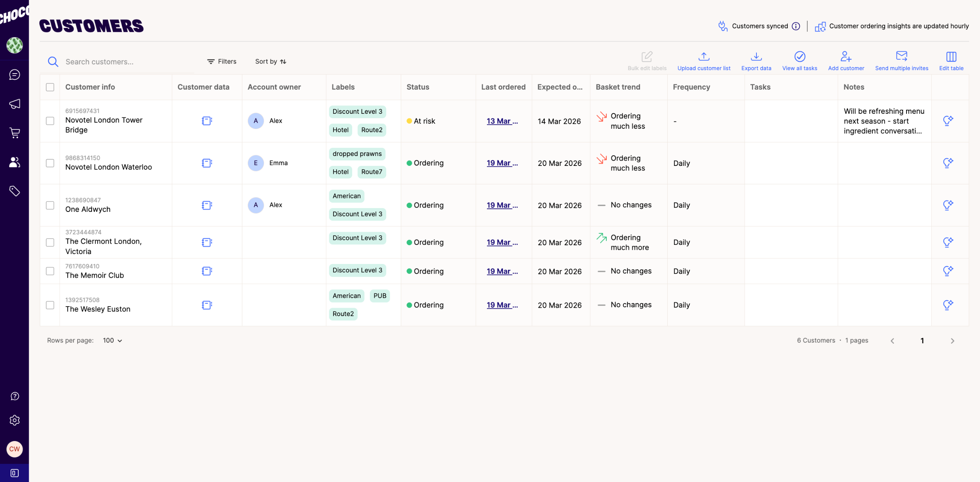Viewport: 980px width, 482px height.
Task: Open the megaphone campaigns sidebar icon
Action: [15, 104]
